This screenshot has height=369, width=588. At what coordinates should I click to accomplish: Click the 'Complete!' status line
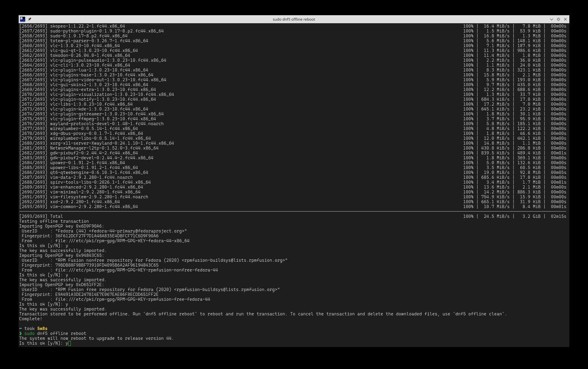[x=31, y=319]
